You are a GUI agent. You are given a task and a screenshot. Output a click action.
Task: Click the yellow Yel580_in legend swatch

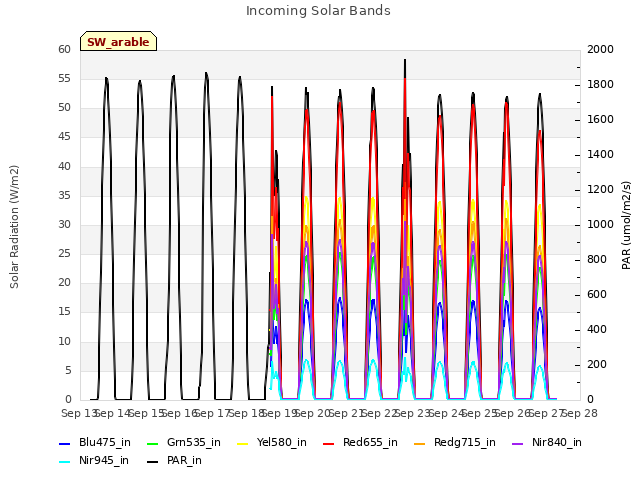242,444
